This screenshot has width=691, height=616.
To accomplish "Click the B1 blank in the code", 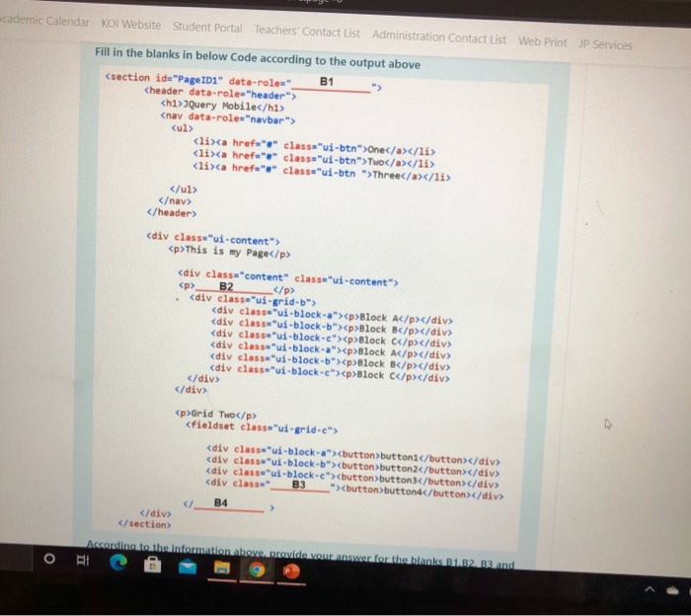I will 331,83.
